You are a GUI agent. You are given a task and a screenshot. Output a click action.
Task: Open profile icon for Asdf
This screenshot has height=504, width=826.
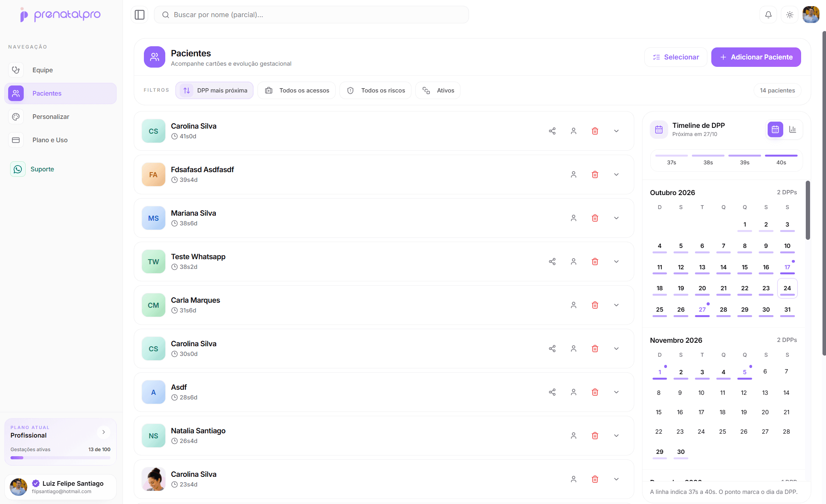(574, 392)
